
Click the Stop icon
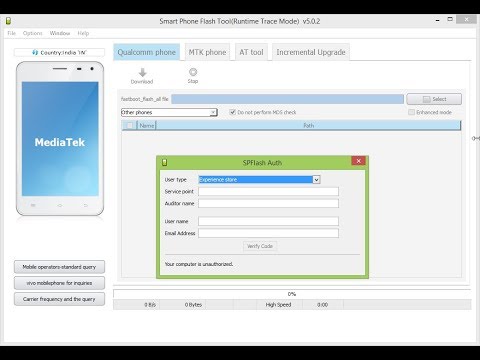[x=193, y=72]
